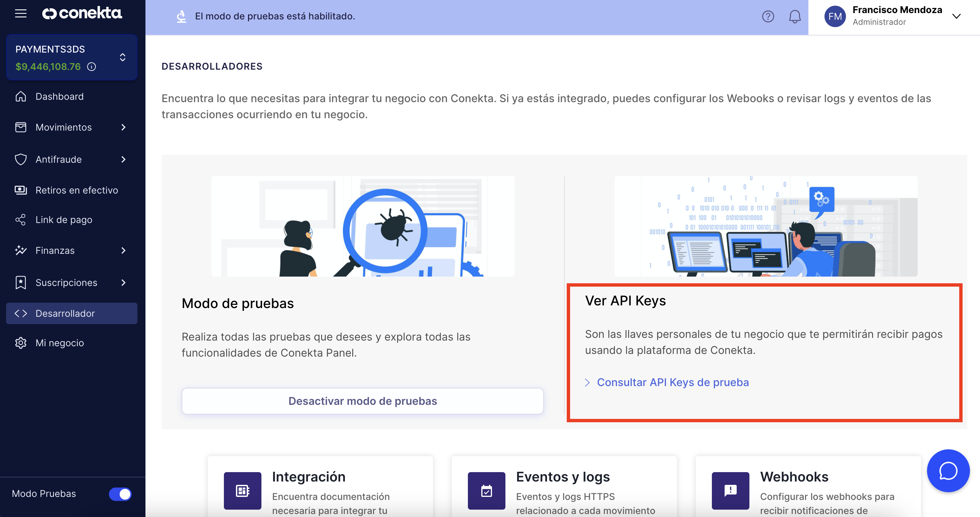
Task: Click the Webhooks alert icon
Action: click(730, 491)
